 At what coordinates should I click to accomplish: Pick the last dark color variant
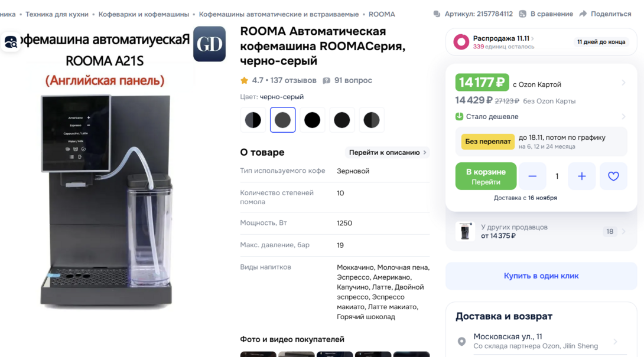[371, 120]
